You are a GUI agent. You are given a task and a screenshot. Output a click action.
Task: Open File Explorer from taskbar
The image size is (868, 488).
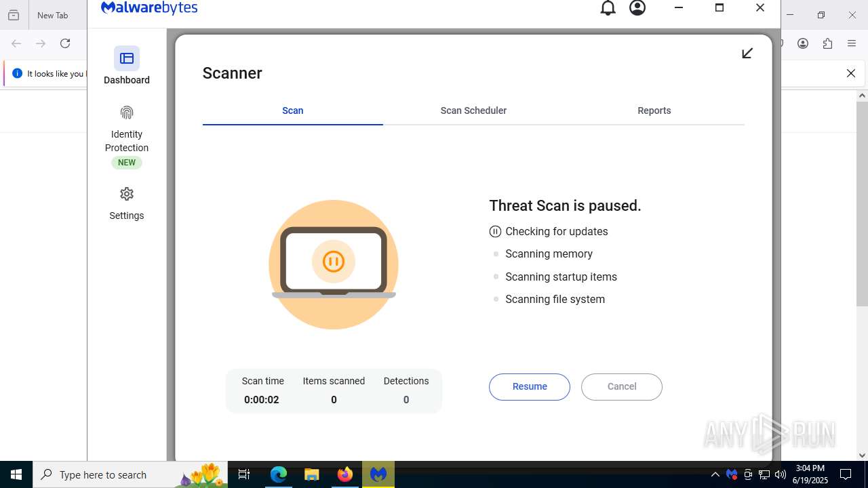[312, 474]
